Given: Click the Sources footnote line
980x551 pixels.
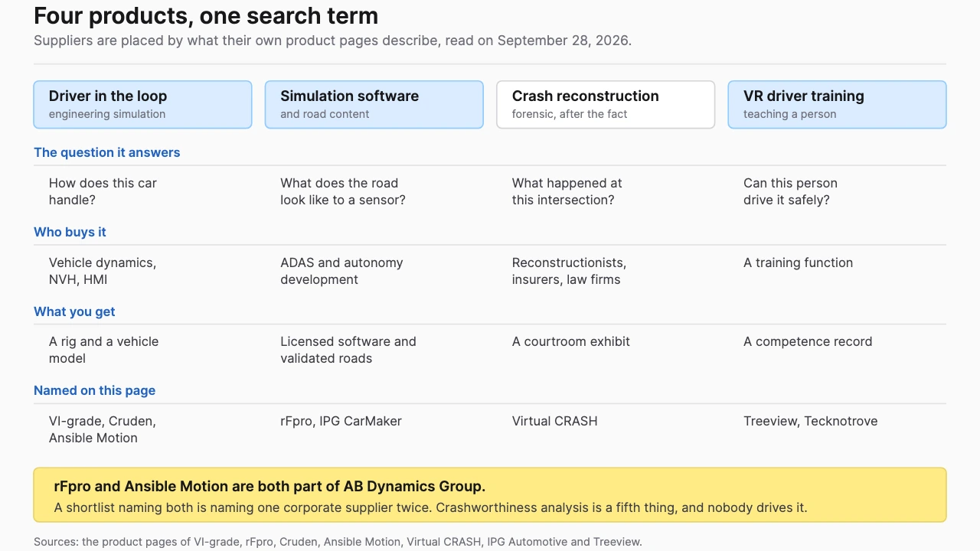Looking at the screenshot, I should (x=338, y=542).
